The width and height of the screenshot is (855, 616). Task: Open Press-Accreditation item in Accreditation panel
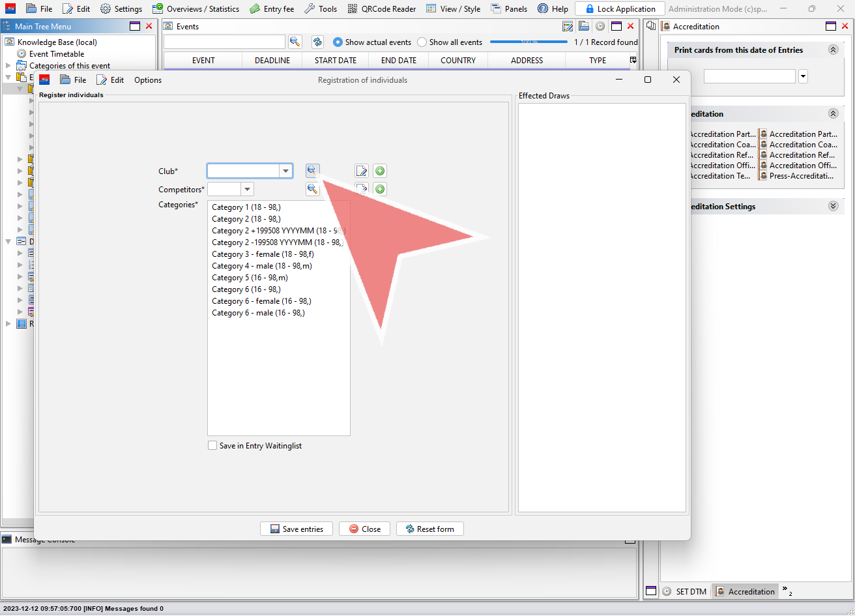[801, 176]
